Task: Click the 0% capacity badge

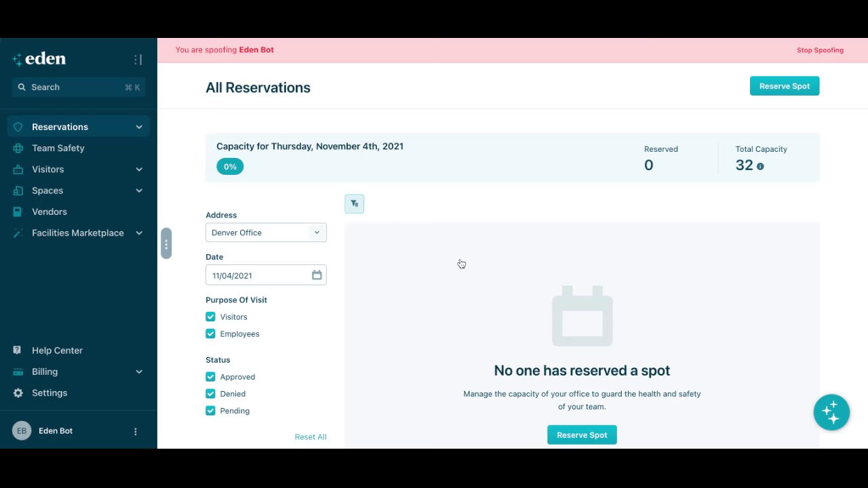Action: pyautogui.click(x=230, y=167)
